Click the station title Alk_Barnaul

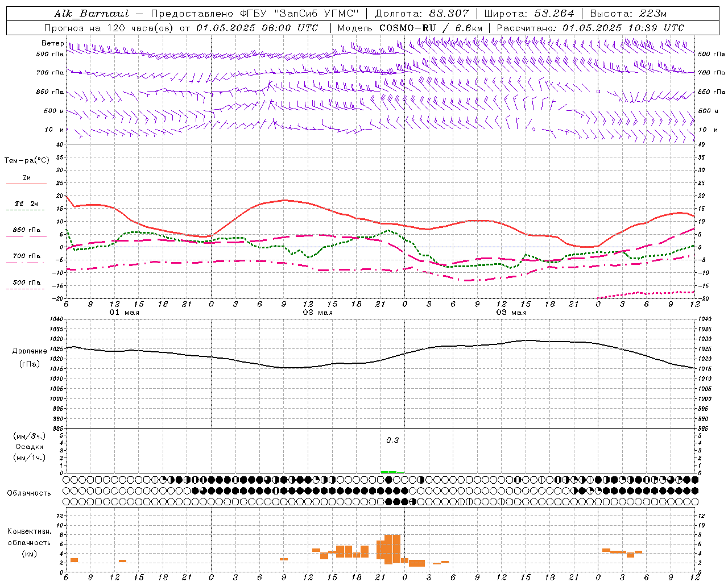point(92,14)
